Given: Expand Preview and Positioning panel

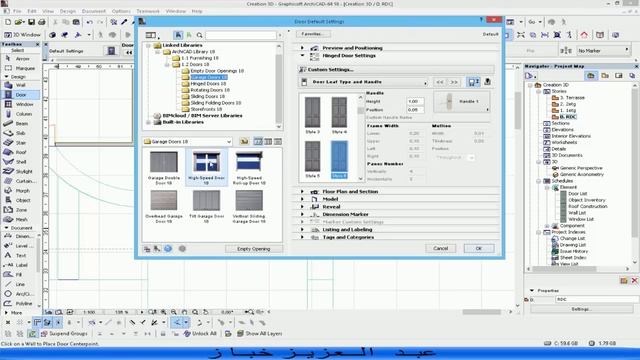Looking at the screenshot, I should tap(302, 48).
